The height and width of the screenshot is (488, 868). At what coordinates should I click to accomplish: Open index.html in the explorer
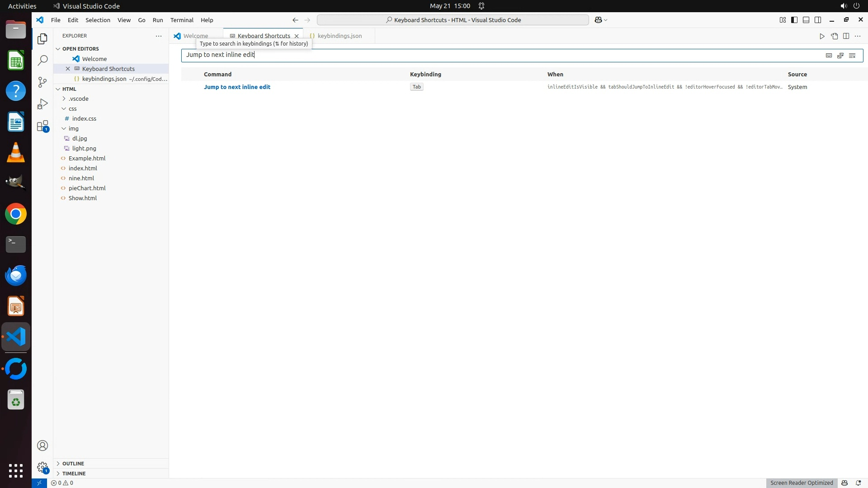tap(83, 169)
